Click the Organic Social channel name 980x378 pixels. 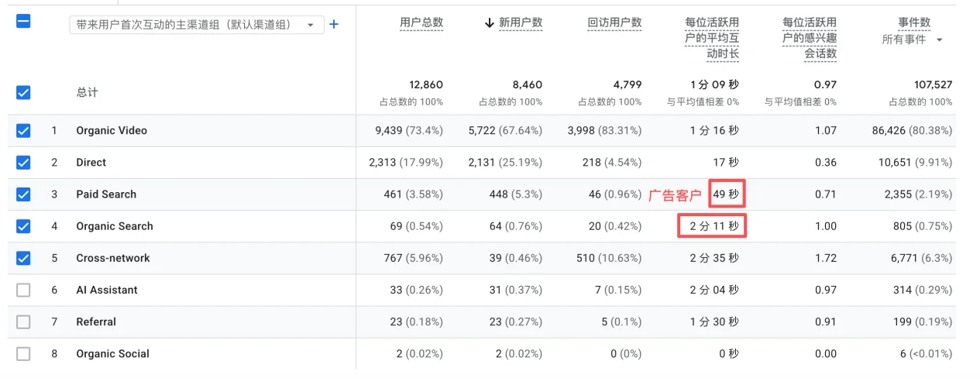click(112, 353)
